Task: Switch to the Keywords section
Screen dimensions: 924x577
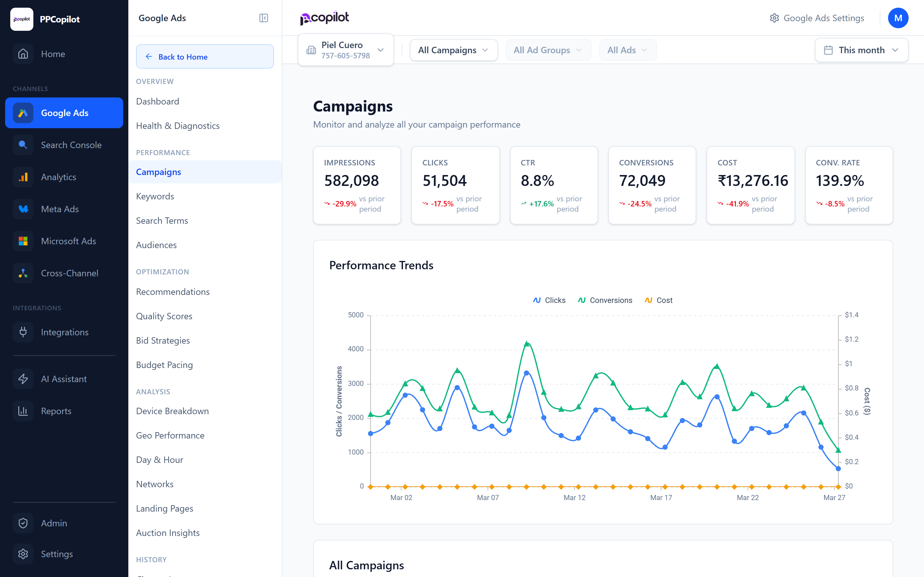Action: [x=155, y=196]
